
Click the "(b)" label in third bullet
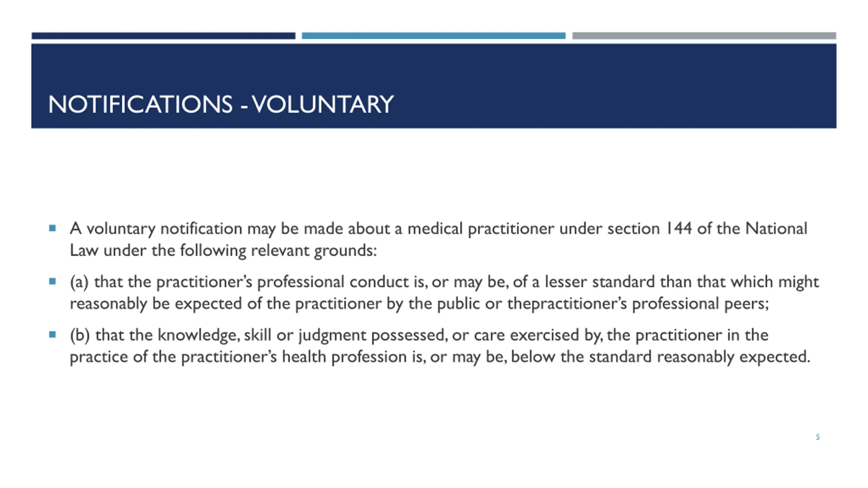tap(80, 335)
